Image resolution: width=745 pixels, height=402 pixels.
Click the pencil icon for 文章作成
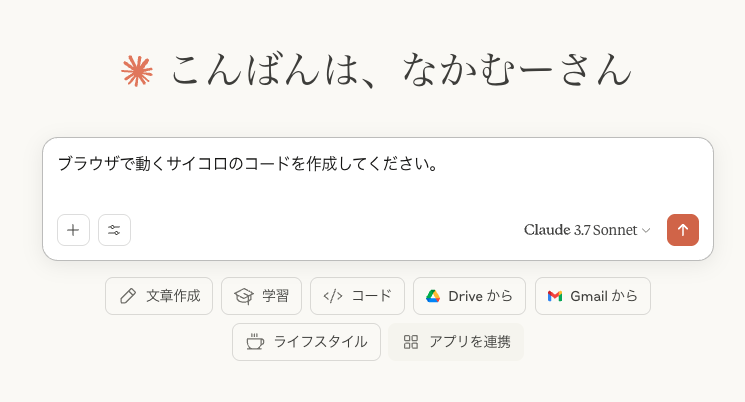[128, 296]
